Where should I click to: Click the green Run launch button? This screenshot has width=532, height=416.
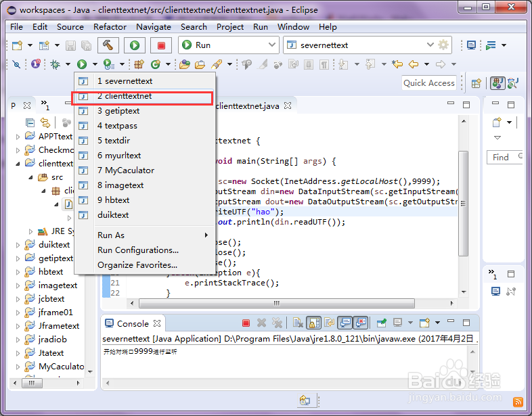pyautogui.click(x=135, y=45)
